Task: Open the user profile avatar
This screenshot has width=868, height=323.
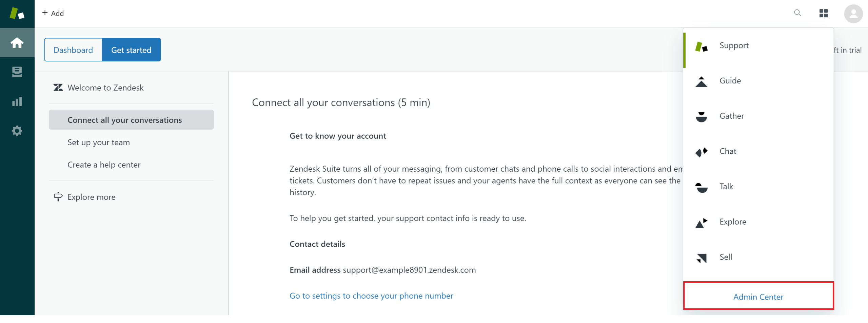Action: tap(853, 14)
